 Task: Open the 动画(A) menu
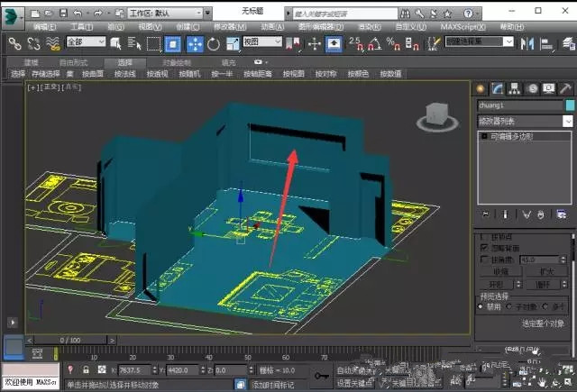coord(272,27)
